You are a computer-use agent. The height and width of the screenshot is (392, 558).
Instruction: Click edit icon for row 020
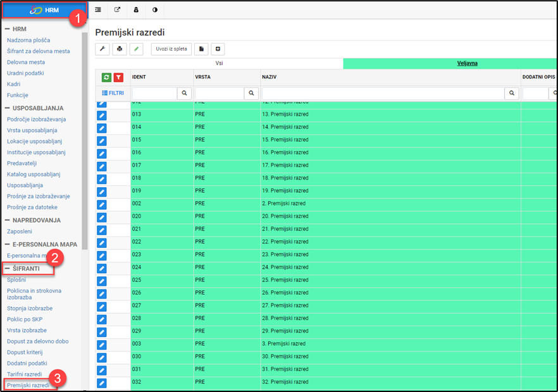[102, 217]
